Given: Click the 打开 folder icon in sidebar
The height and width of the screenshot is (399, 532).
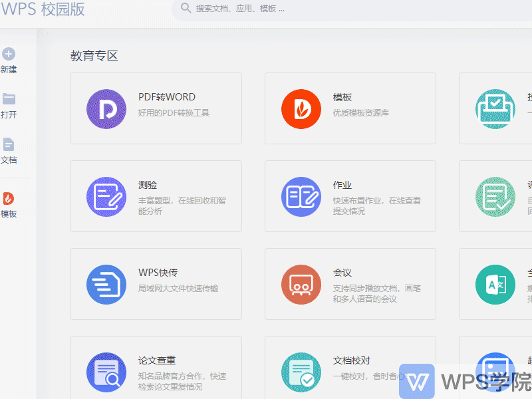Looking at the screenshot, I should pyautogui.click(x=8, y=98).
